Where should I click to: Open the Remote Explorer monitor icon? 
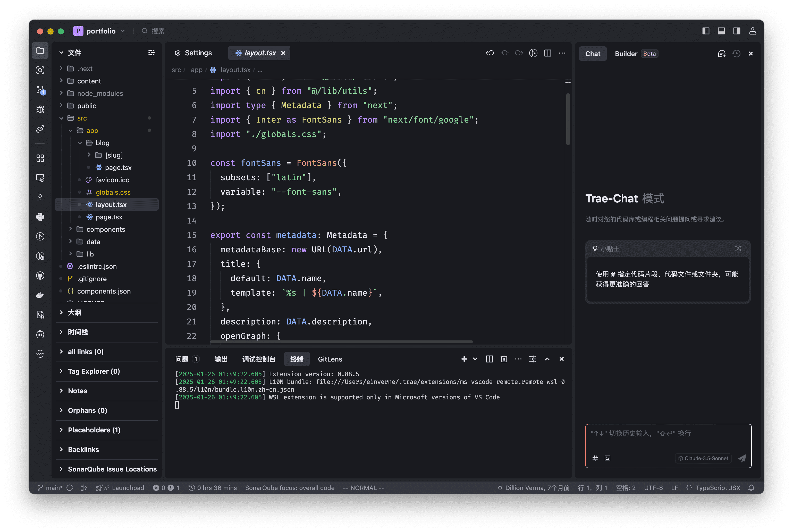click(40, 178)
